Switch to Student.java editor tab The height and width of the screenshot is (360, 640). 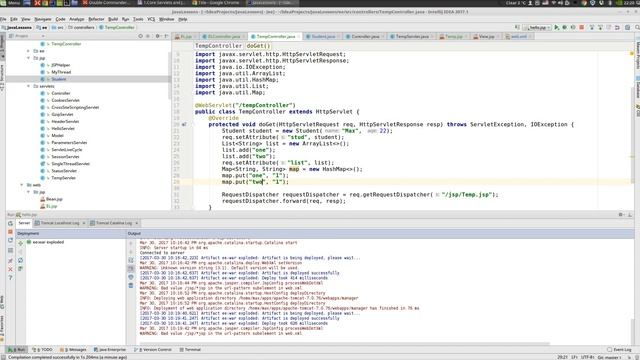pos(323,36)
